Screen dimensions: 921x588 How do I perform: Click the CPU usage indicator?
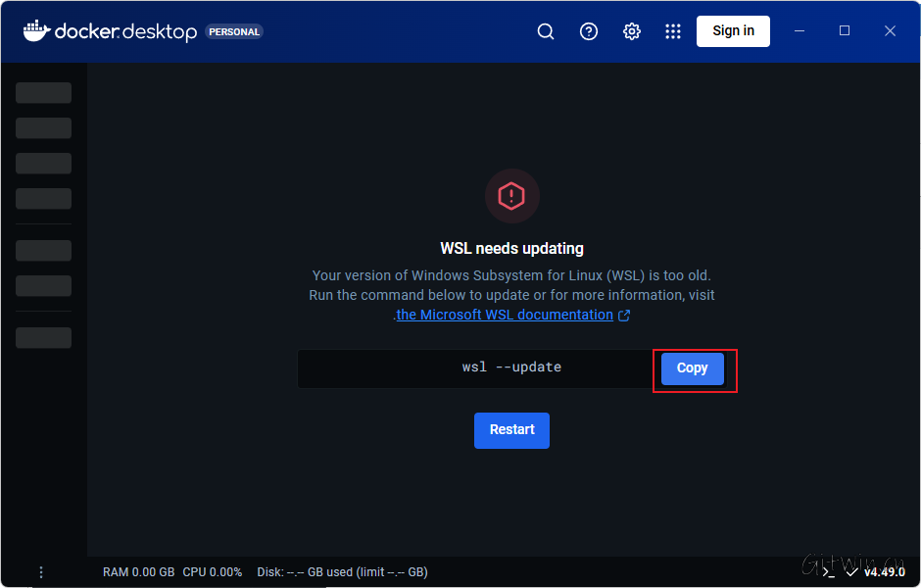212,572
